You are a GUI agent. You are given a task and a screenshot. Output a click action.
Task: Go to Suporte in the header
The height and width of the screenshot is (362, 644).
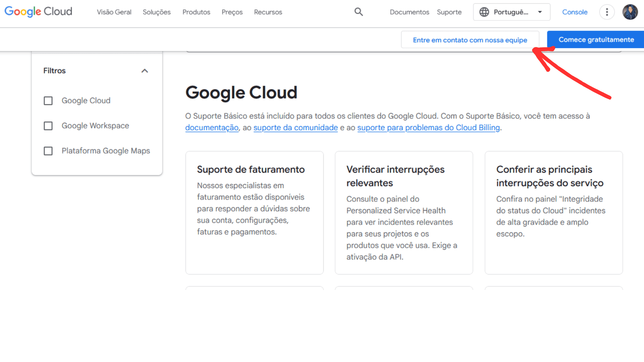[x=449, y=12]
